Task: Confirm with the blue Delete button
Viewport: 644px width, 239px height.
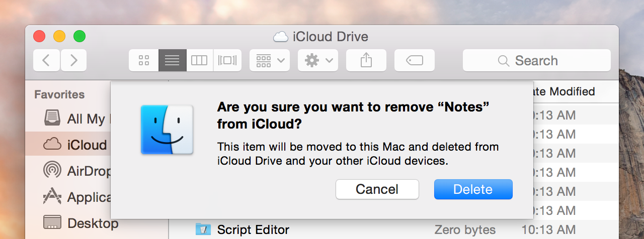Action: 473,189
